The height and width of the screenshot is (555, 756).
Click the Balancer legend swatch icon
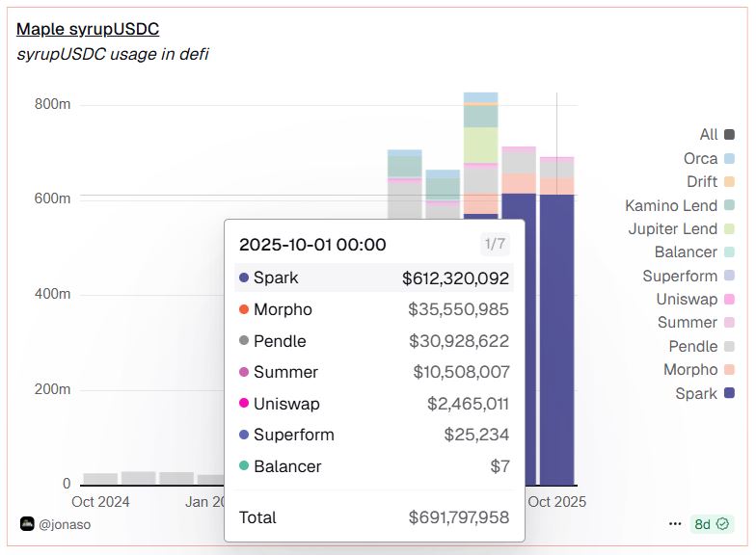point(729,252)
